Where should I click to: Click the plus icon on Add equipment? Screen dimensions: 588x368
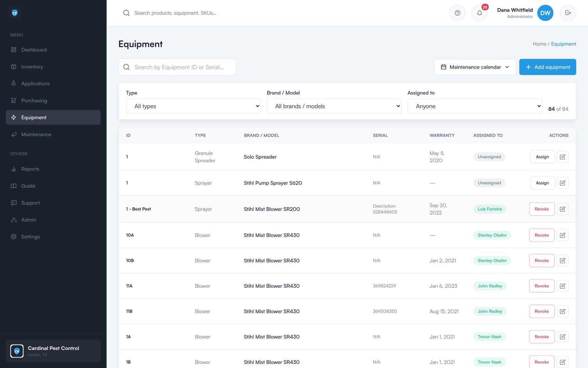point(528,67)
